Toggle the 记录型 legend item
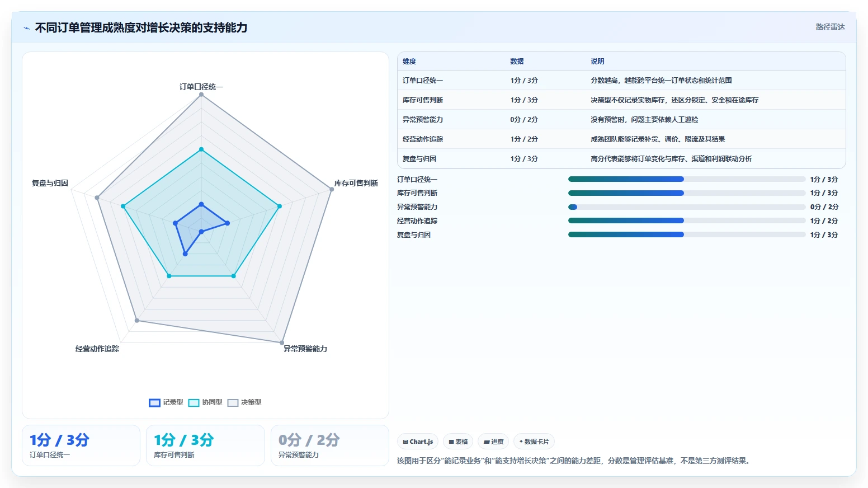Screen dimensions: 868x488 (166, 402)
